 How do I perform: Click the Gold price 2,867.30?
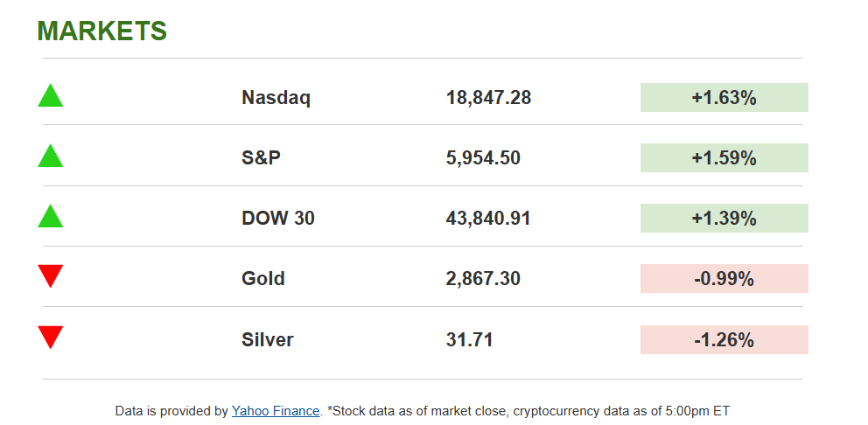click(x=483, y=279)
